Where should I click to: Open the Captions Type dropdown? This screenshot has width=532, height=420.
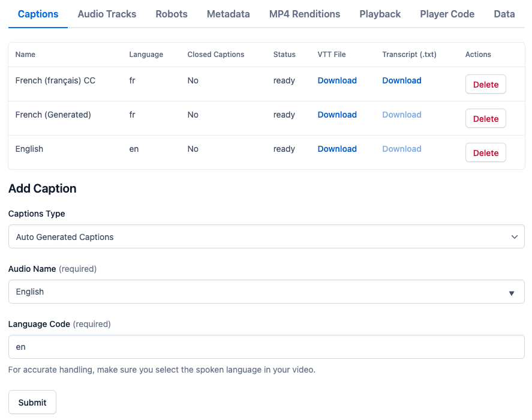(266, 236)
